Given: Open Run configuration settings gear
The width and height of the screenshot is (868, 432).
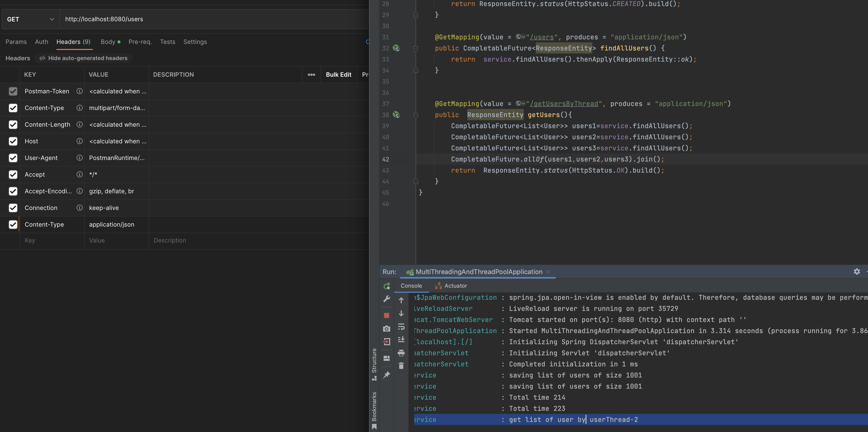Looking at the screenshot, I should (857, 272).
